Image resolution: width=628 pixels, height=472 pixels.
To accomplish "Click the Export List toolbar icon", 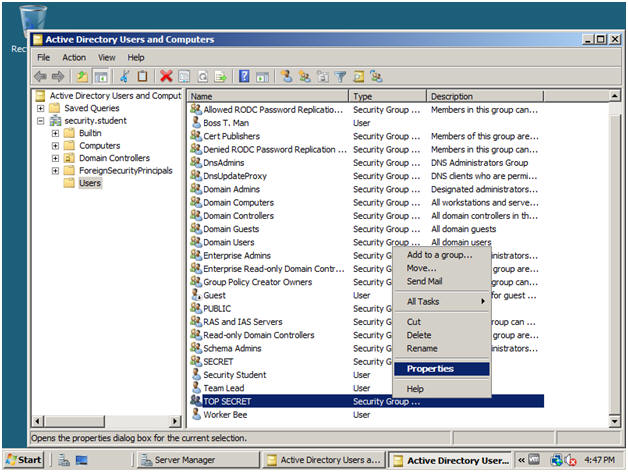I will click(221, 76).
